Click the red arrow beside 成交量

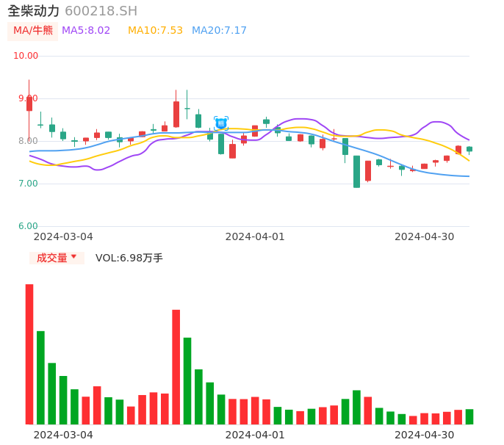click(73, 257)
